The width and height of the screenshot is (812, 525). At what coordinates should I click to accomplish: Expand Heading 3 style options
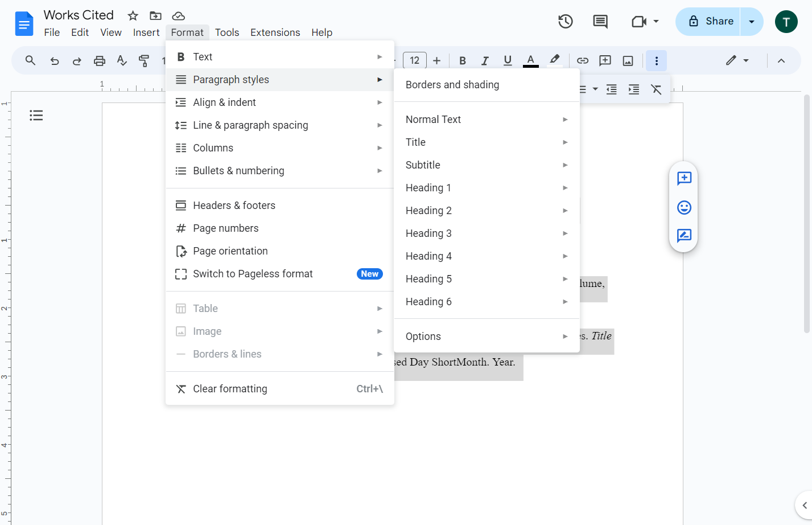pyautogui.click(x=487, y=233)
